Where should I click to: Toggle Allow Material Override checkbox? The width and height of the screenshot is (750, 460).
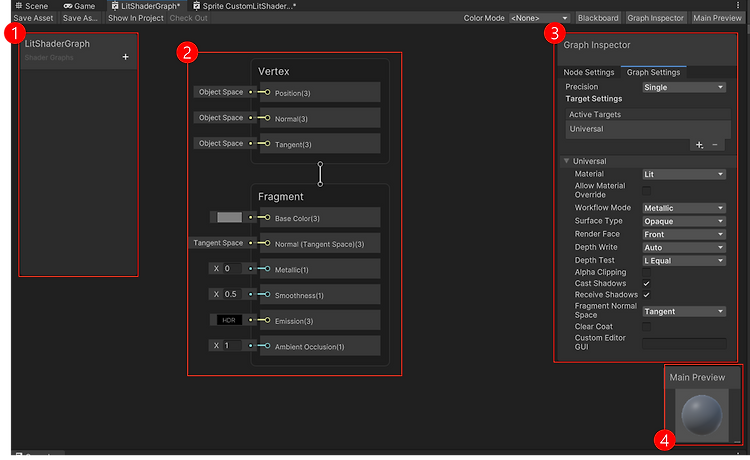[646, 191]
